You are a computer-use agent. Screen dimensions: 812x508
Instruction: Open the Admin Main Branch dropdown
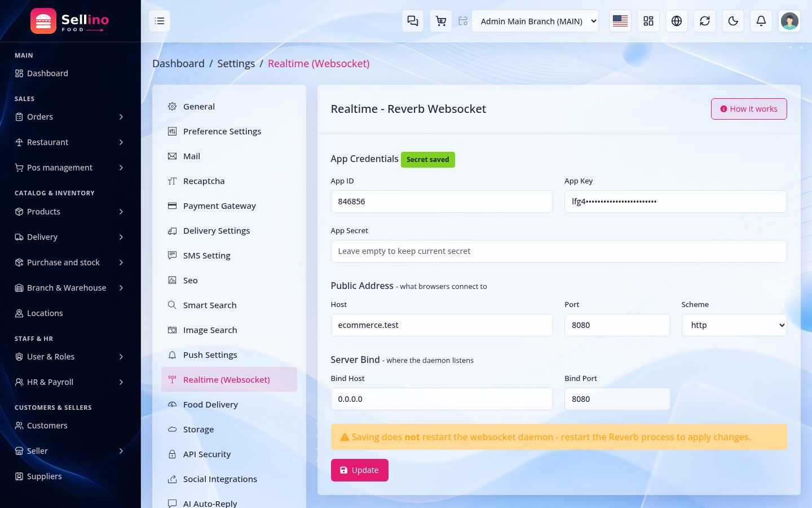pos(535,21)
